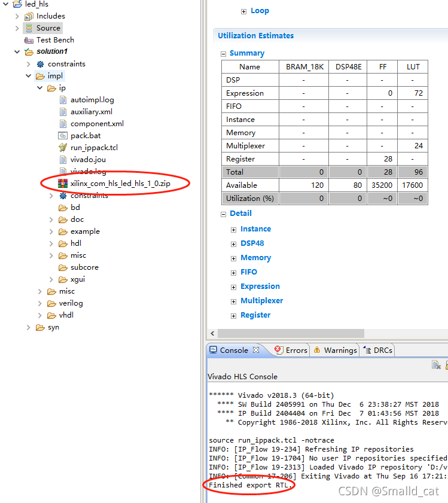Collapse the Detail section
The height and width of the screenshot is (503, 448).
tap(223, 214)
